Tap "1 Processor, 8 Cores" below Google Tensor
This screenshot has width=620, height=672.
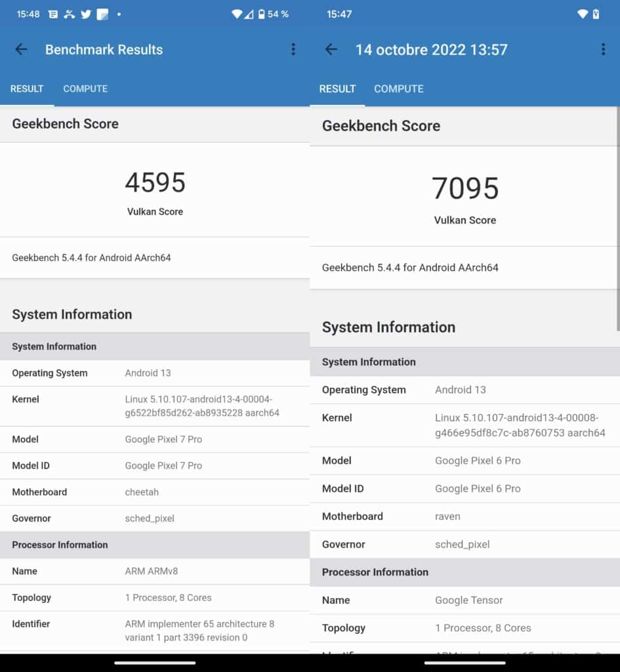(x=483, y=628)
